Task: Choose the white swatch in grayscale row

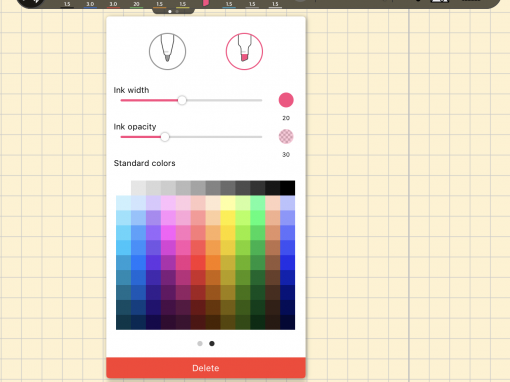Action: click(123, 188)
